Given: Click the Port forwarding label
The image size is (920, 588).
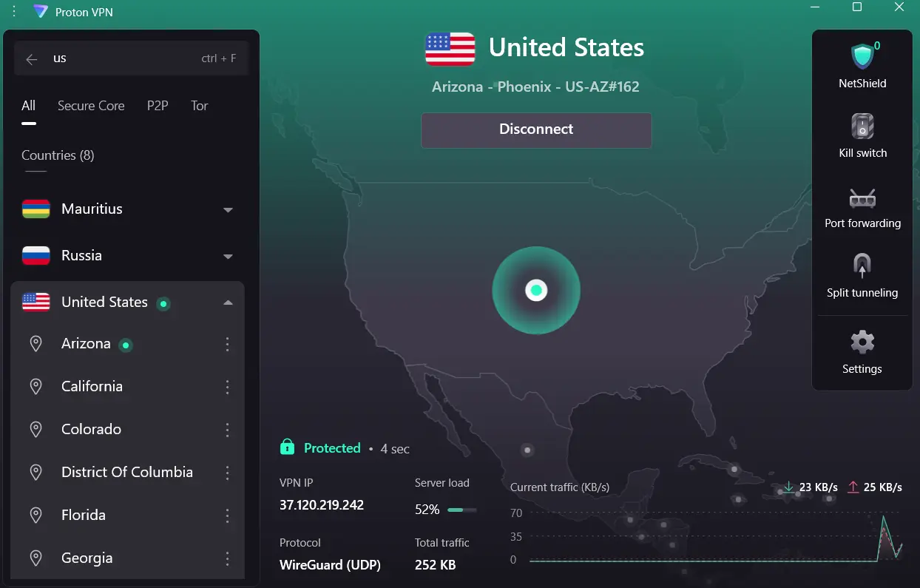Looking at the screenshot, I should pos(862,223).
